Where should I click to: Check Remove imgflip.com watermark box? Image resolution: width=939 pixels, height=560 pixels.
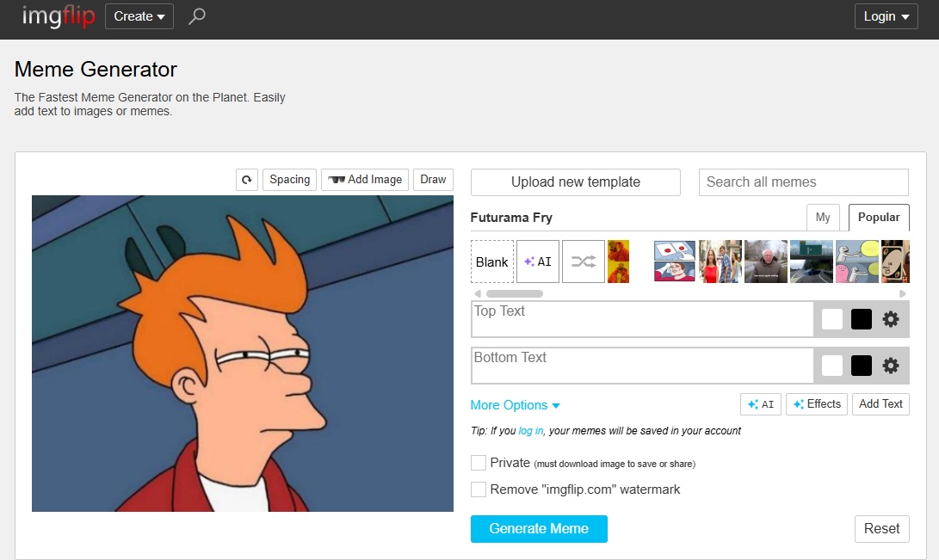[x=479, y=489]
